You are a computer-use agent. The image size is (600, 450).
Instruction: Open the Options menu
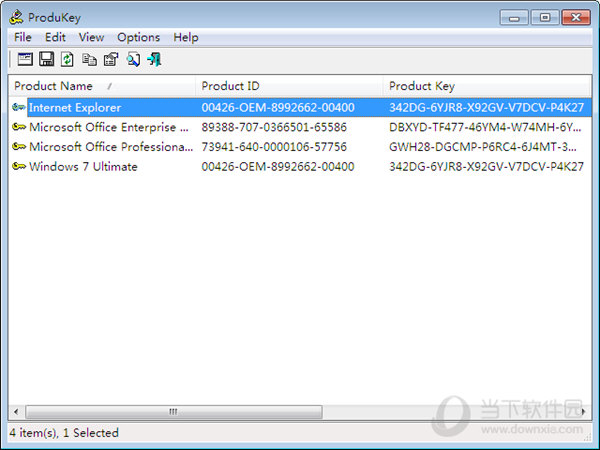click(138, 37)
